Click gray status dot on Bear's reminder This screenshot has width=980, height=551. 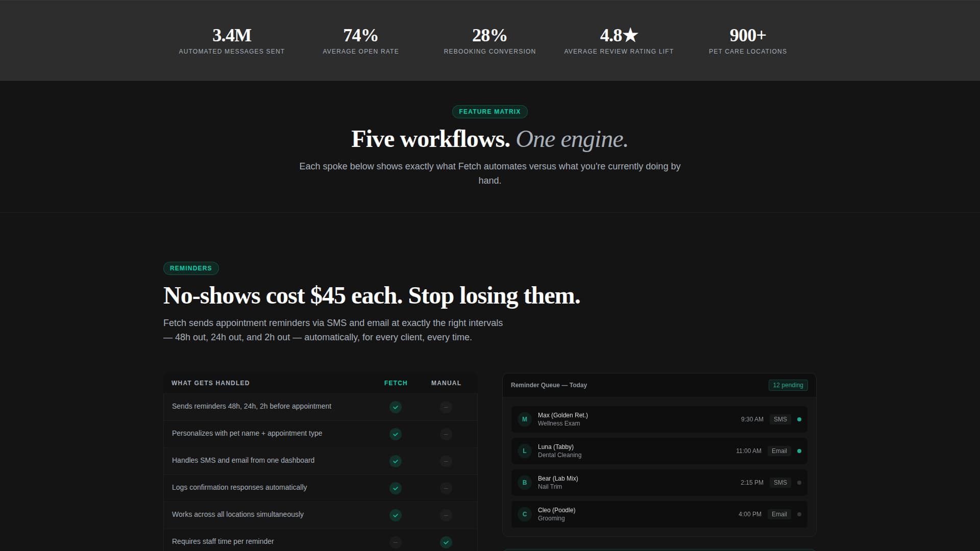coord(799,483)
